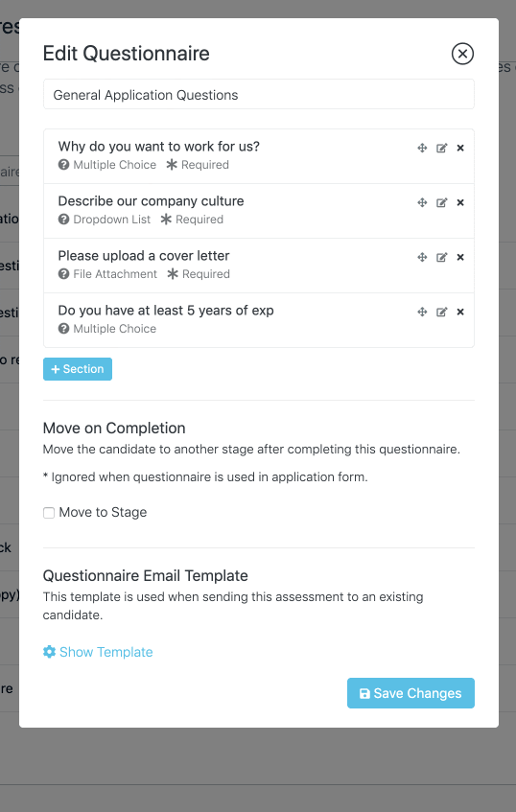Remove the 'Describe our company culture' question
Image resolution: width=516 pixels, height=812 pixels.
tap(460, 202)
